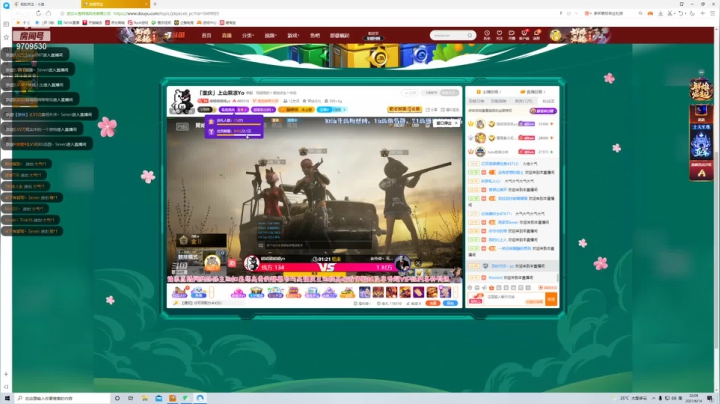The width and height of the screenshot is (720, 404).
Task: Open the Windows Start menu
Action: tap(7, 398)
